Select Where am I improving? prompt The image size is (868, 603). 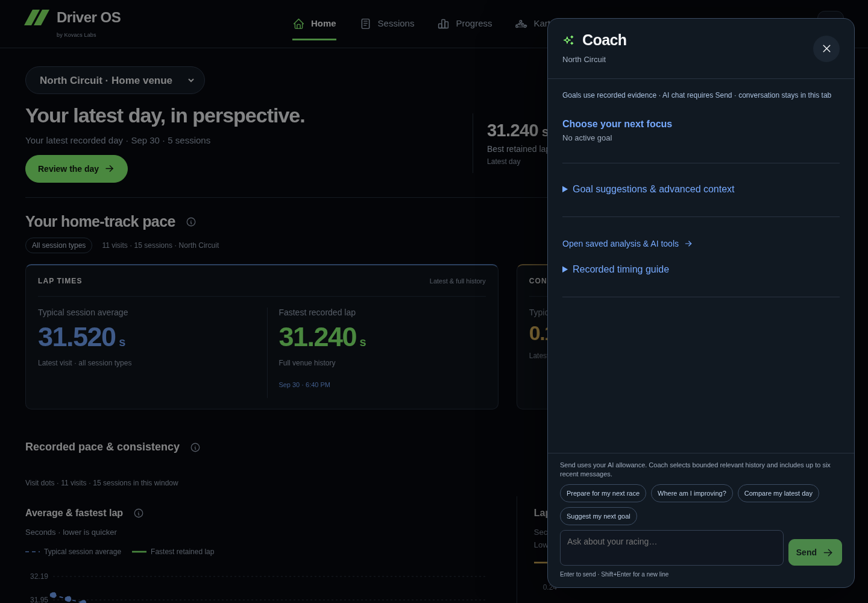point(692,493)
